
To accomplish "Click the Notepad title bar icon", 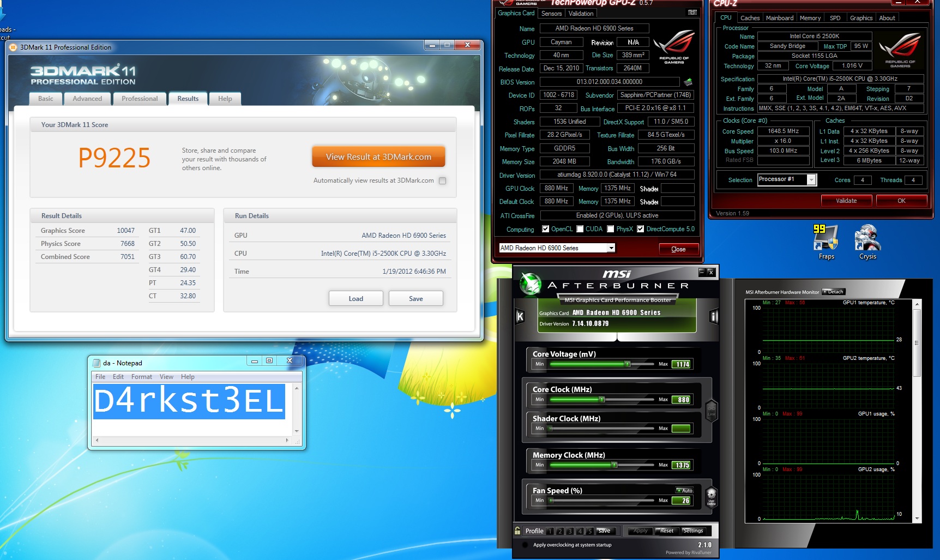I will click(x=97, y=363).
